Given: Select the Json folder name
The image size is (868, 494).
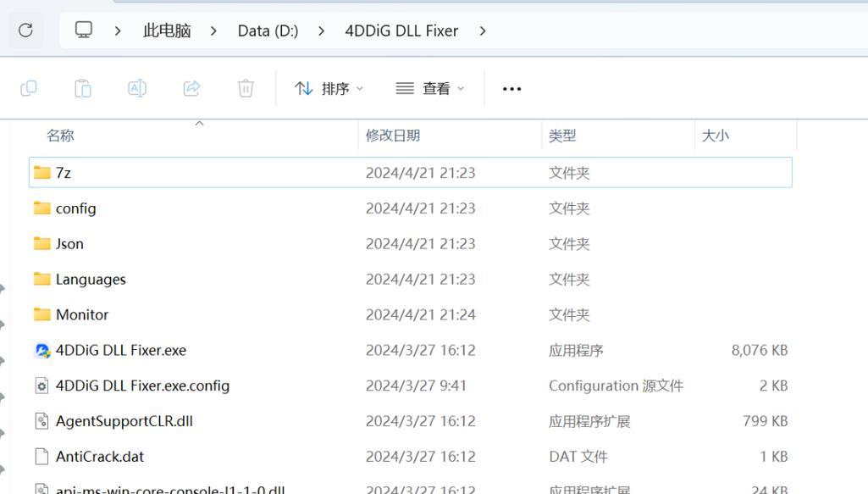Looking at the screenshot, I should pyautogui.click(x=69, y=244).
